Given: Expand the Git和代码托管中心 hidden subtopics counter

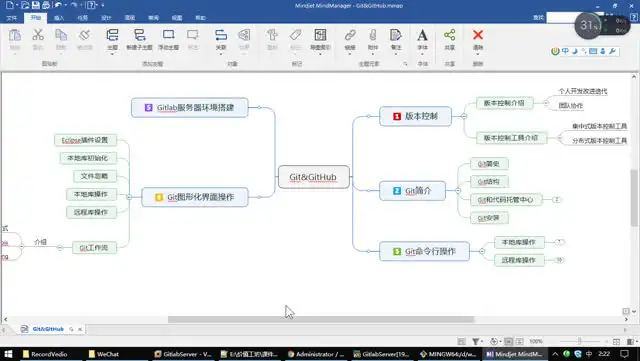Looking at the screenshot, I should pos(557,200).
